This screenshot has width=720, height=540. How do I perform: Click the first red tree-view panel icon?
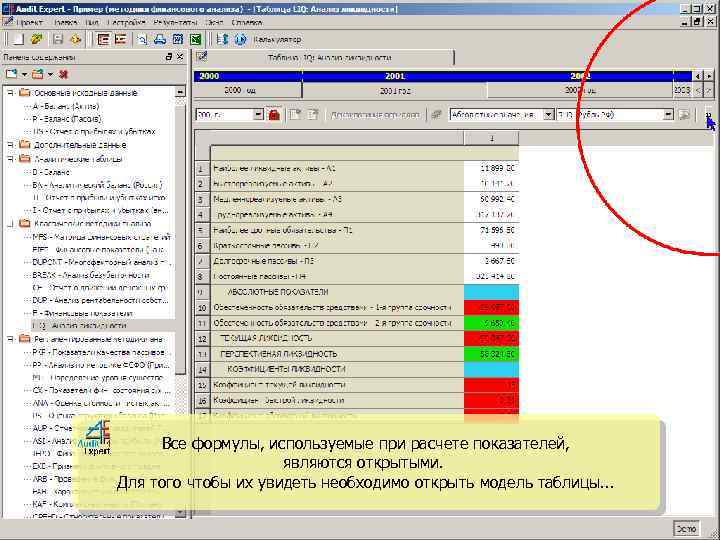(x=104, y=39)
